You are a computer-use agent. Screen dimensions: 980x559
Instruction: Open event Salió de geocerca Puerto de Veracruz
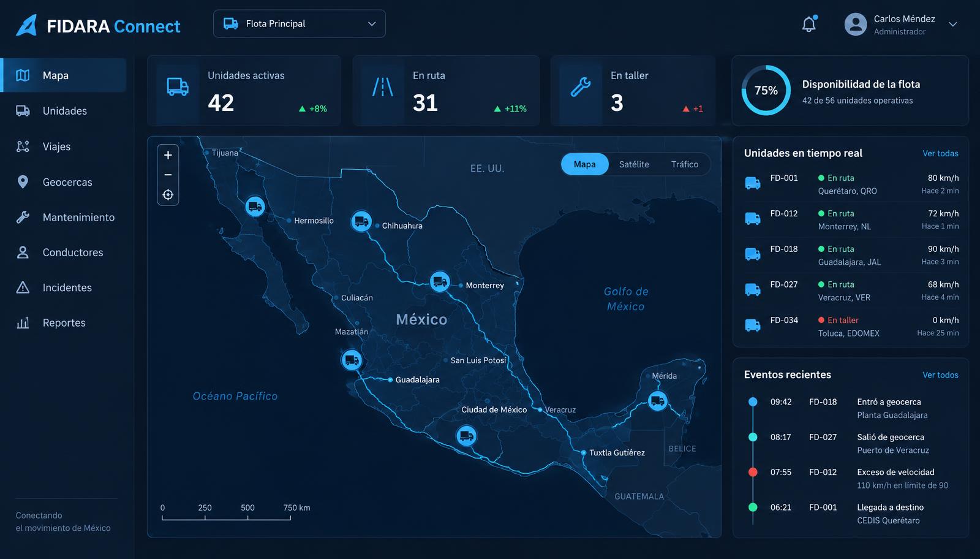[851, 444]
